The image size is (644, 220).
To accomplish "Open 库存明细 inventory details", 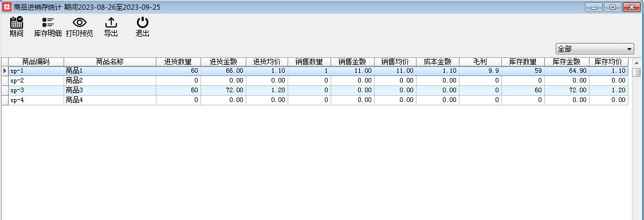I will click(48, 27).
